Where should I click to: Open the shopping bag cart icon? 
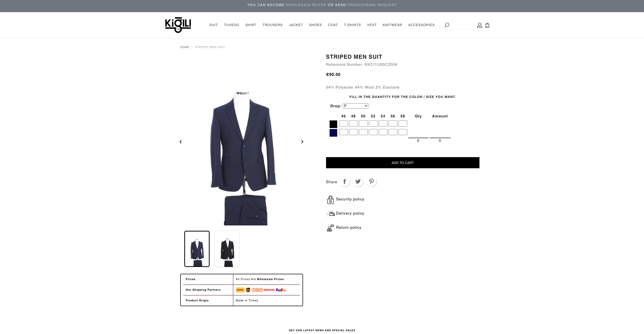pos(487,25)
